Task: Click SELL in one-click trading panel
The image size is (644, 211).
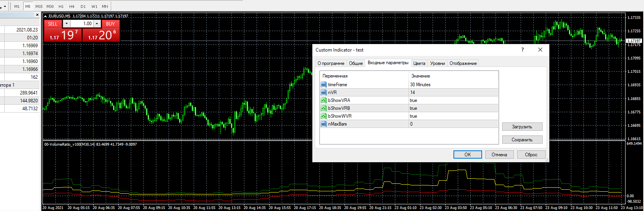Action: point(53,24)
